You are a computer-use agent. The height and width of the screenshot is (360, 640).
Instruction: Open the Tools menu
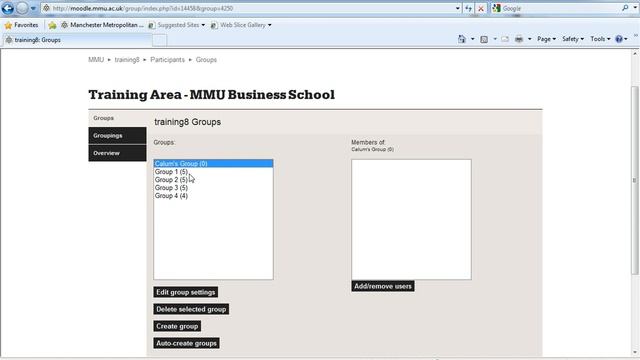pos(600,39)
